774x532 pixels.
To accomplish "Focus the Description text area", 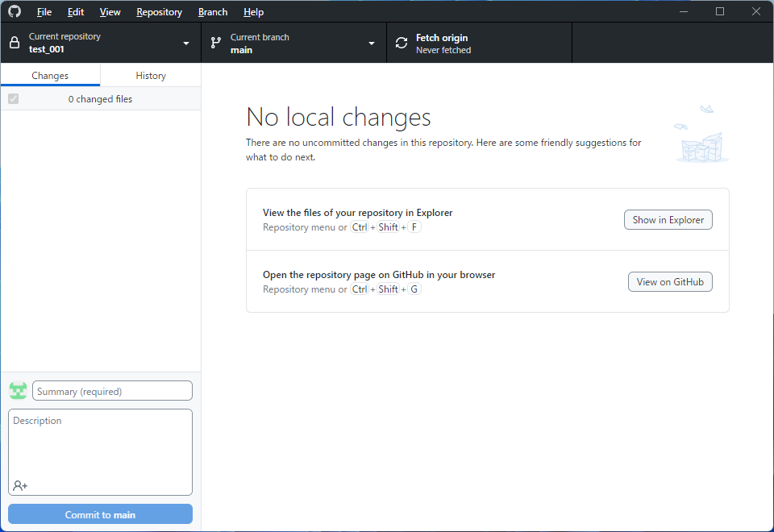I will pyautogui.click(x=100, y=452).
